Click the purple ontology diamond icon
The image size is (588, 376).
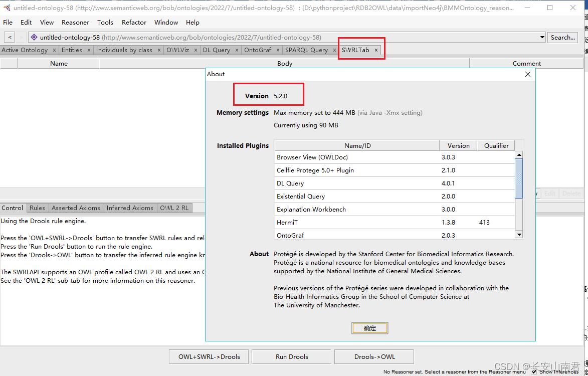pos(34,37)
